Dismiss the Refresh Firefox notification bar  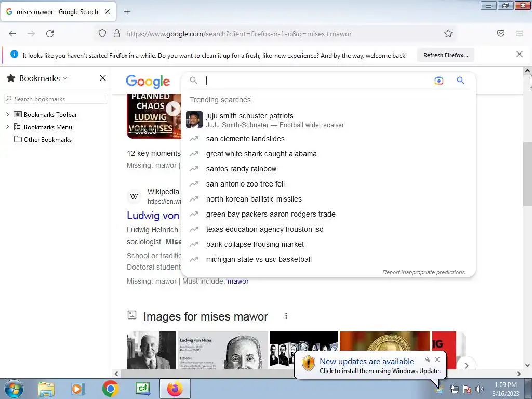click(x=520, y=54)
